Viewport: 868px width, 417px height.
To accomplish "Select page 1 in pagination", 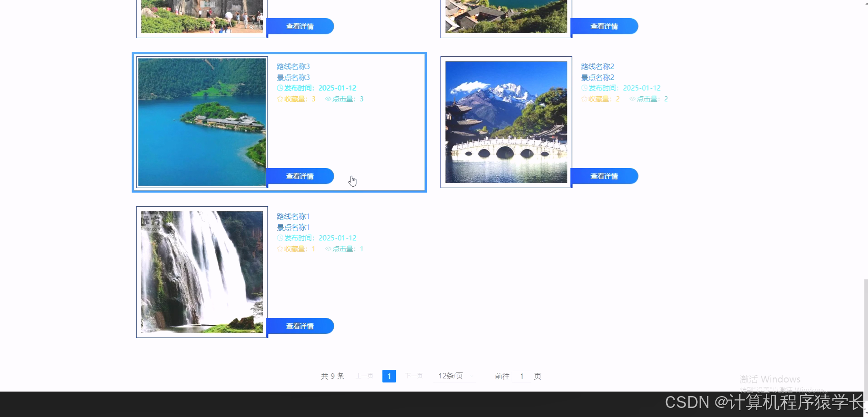I will click(x=389, y=376).
